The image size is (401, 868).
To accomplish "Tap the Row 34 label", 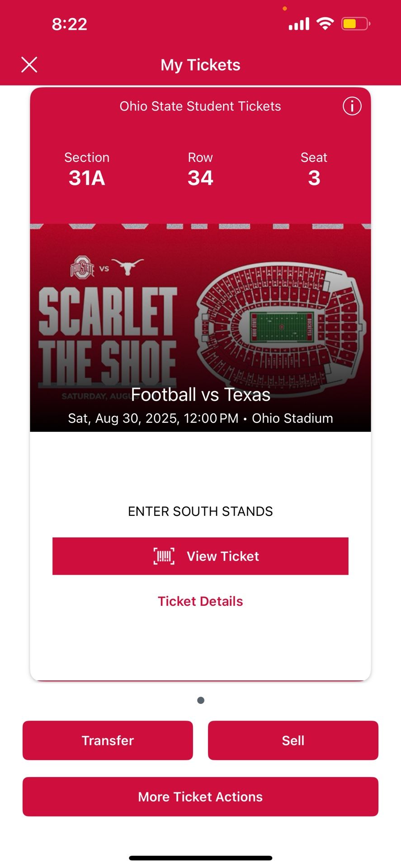I will tap(200, 170).
